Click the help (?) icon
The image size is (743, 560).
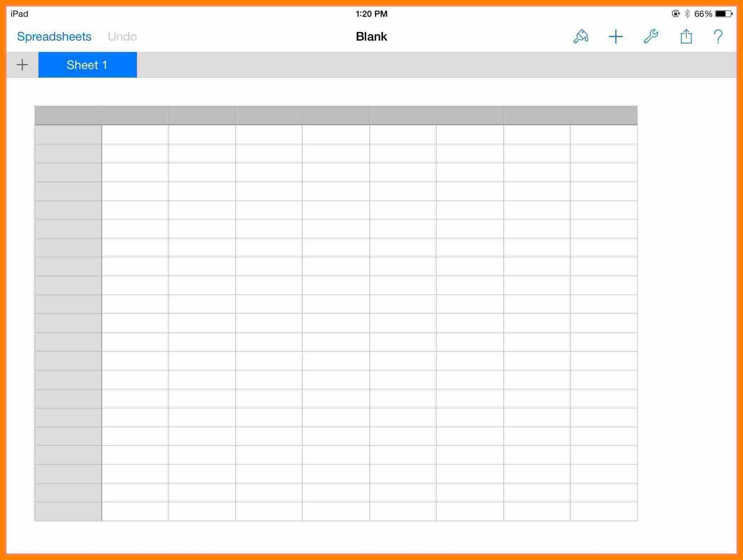pyautogui.click(x=721, y=36)
